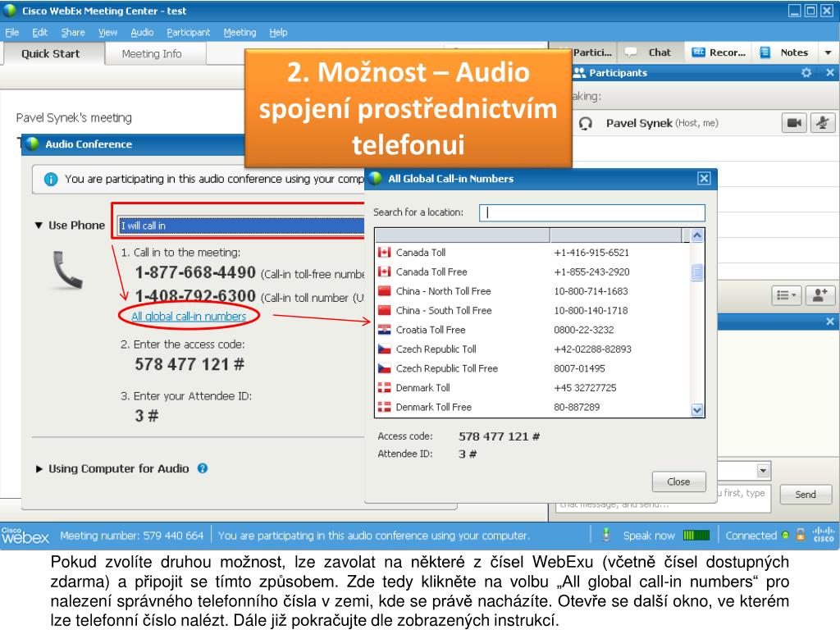Click the chat message input field
Image resolution: width=840 pixels, height=630 pixels.
(x=663, y=498)
